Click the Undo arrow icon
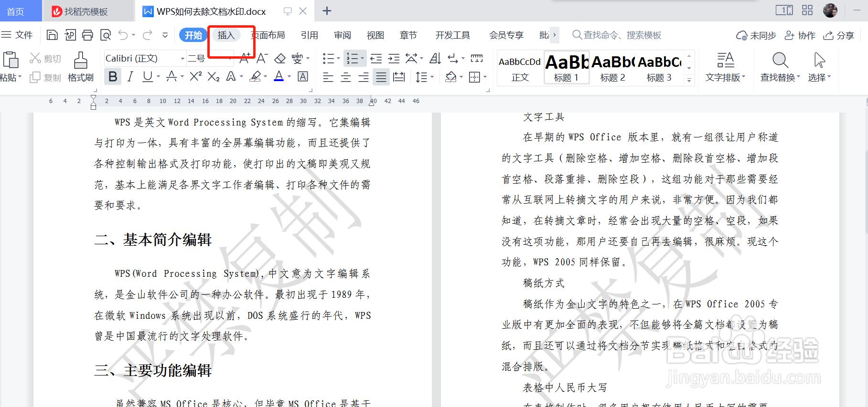 (123, 35)
